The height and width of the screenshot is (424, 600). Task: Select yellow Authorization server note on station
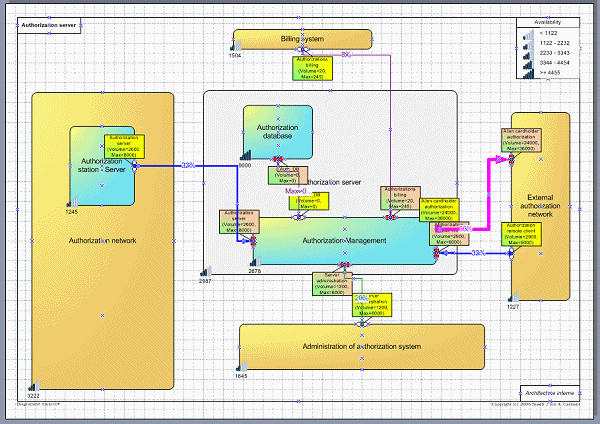pos(124,146)
